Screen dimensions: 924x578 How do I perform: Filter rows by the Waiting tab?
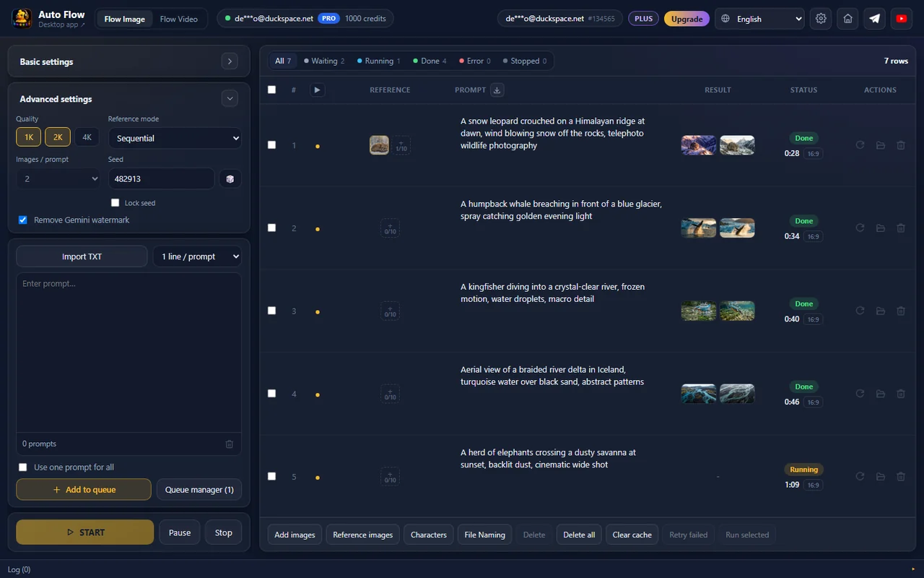324,61
